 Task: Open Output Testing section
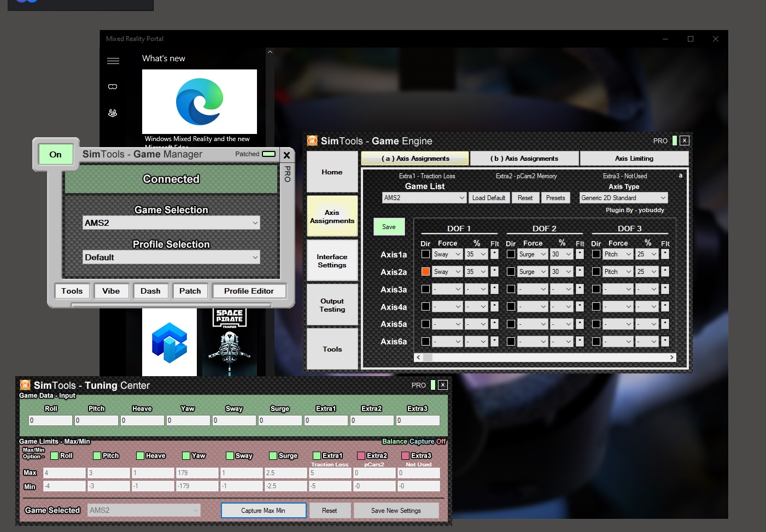(332, 305)
